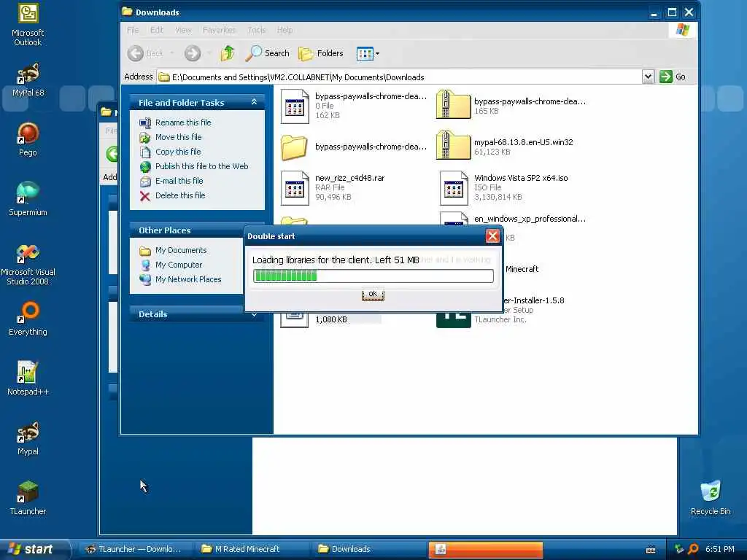
Task: Launch Everything search shortcut
Action: click(28, 319)
